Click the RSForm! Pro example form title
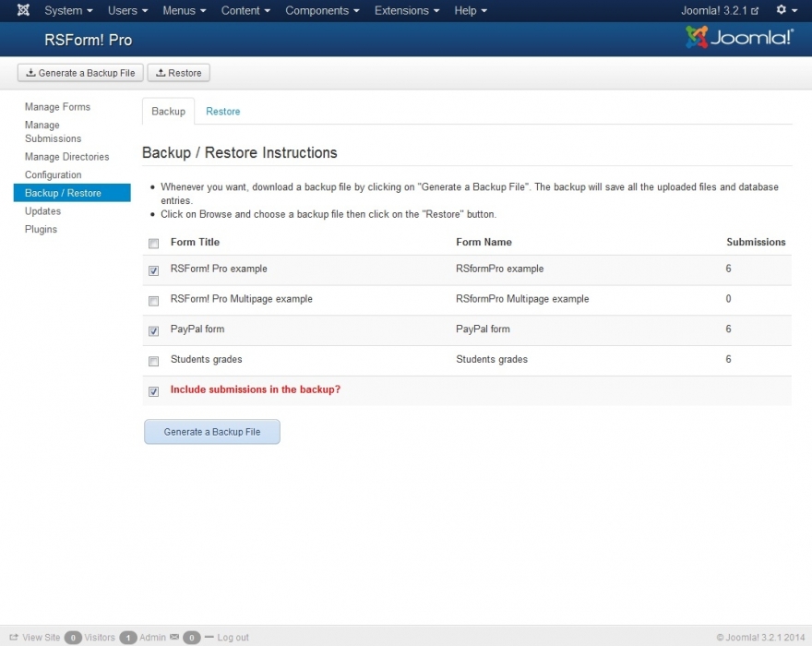This screenshot has width=812, height=646. tap(219, 269)
